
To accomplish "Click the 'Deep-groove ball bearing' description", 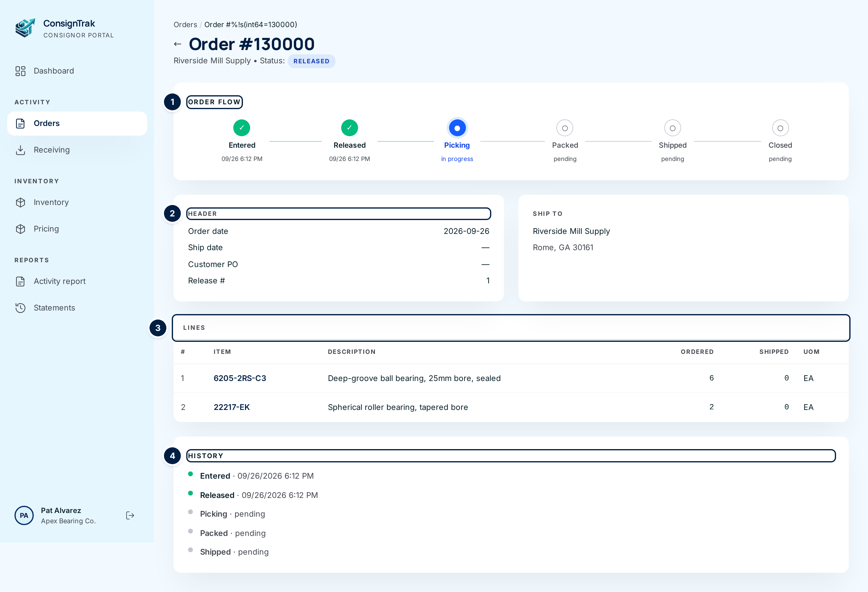I will point(414,378).
